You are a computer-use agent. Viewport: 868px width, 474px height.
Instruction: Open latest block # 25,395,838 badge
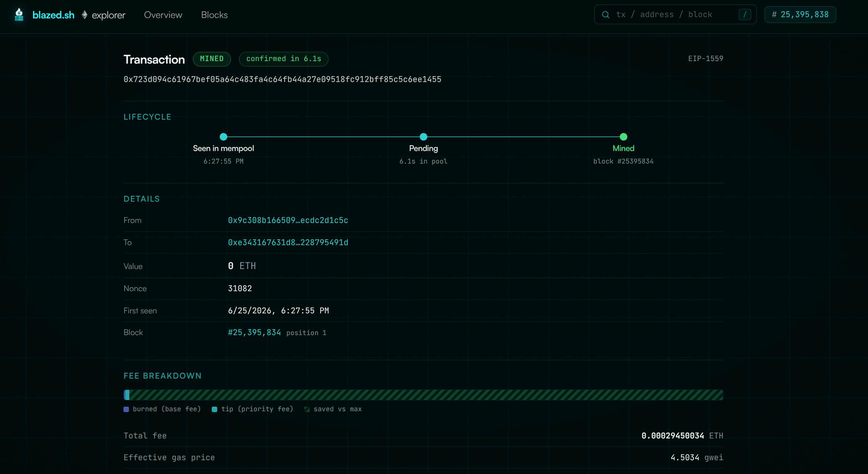point(800,15)
